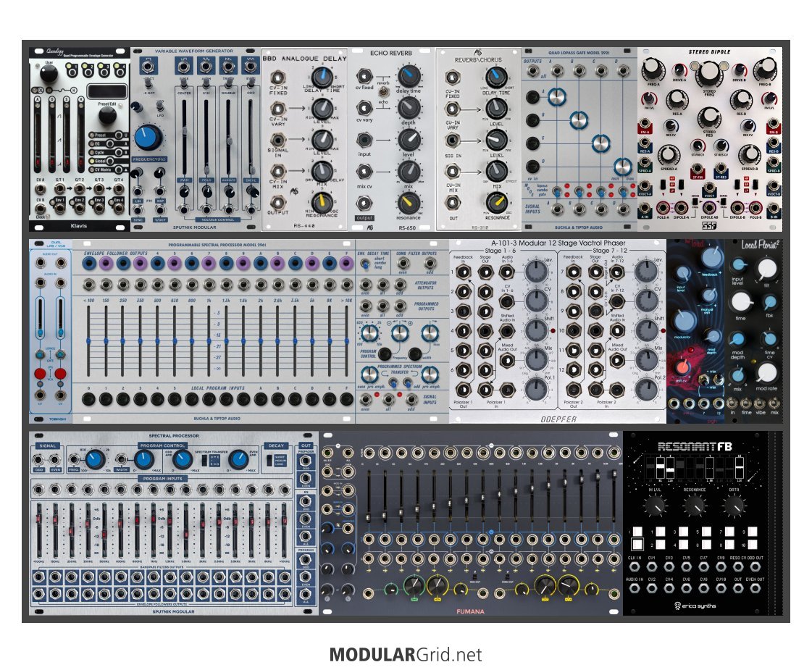Flip the LFO switch on Variable Waveform Generator
Screen dimensions: 812x670
pyautogui.click(x=160, y=106)
